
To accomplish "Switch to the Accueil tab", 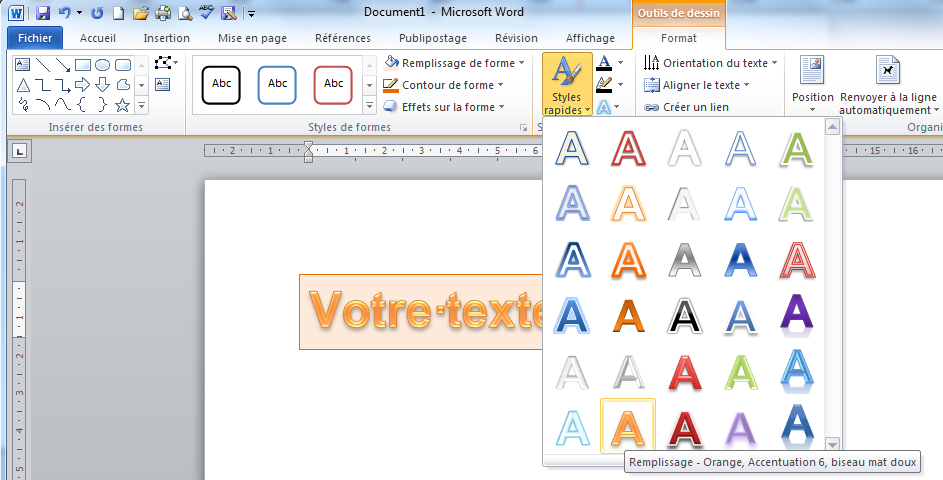I will point(98,38).
